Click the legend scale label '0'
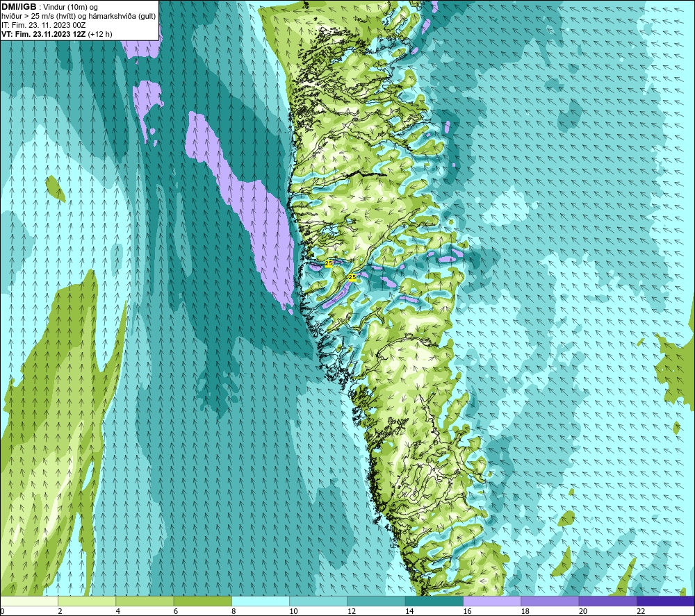 click(2, 611)
